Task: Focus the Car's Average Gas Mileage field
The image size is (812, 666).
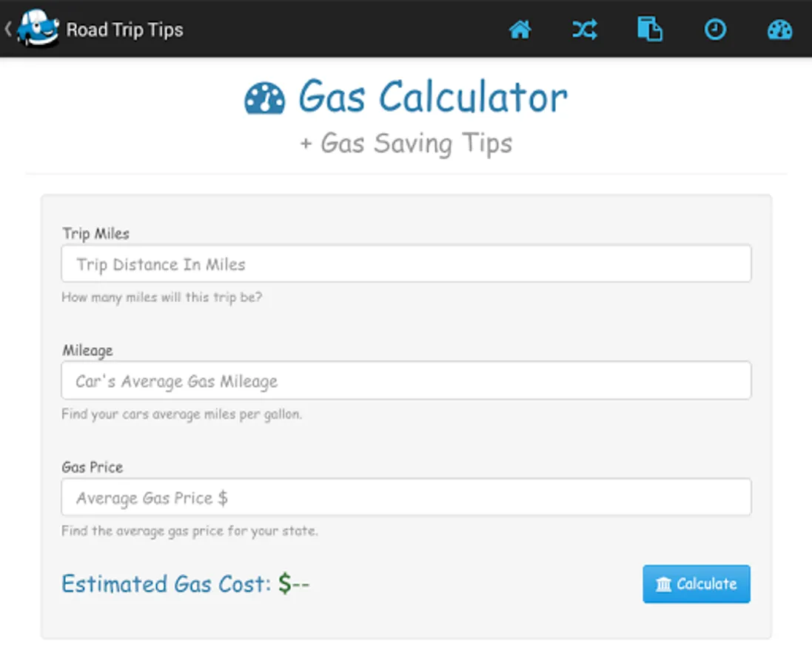Action: click(x=406, y=381)
